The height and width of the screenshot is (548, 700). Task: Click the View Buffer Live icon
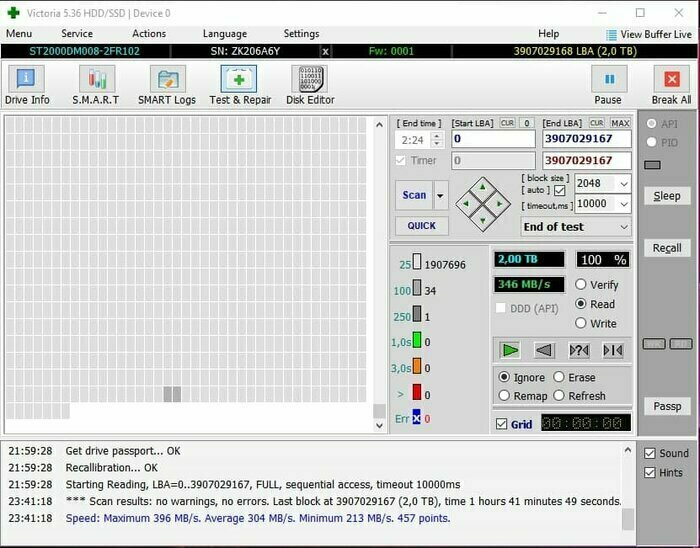point(611,34)
